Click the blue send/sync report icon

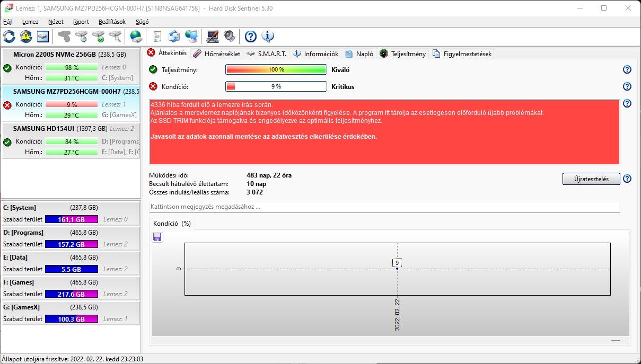(174, 37)
